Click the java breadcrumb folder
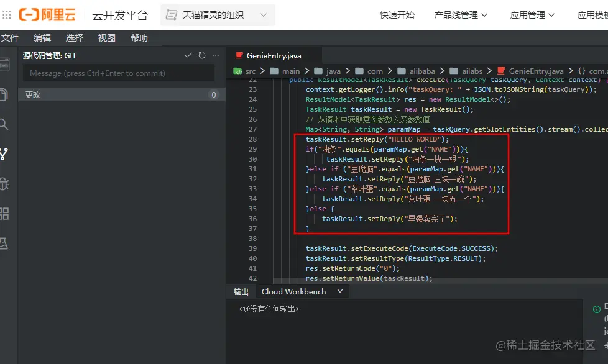 [328, 71]
